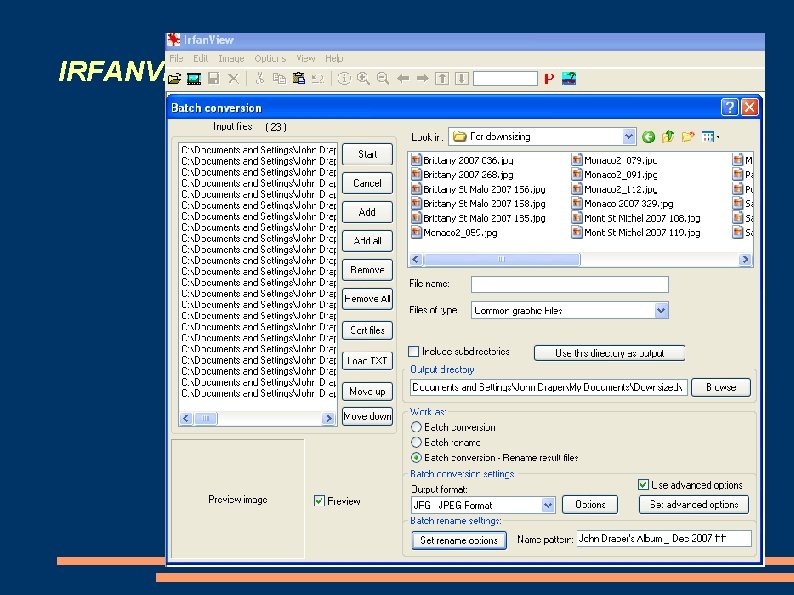Click the Open file toolbar icon
This screenshot has width=794, height=595.
click(174, 78)
